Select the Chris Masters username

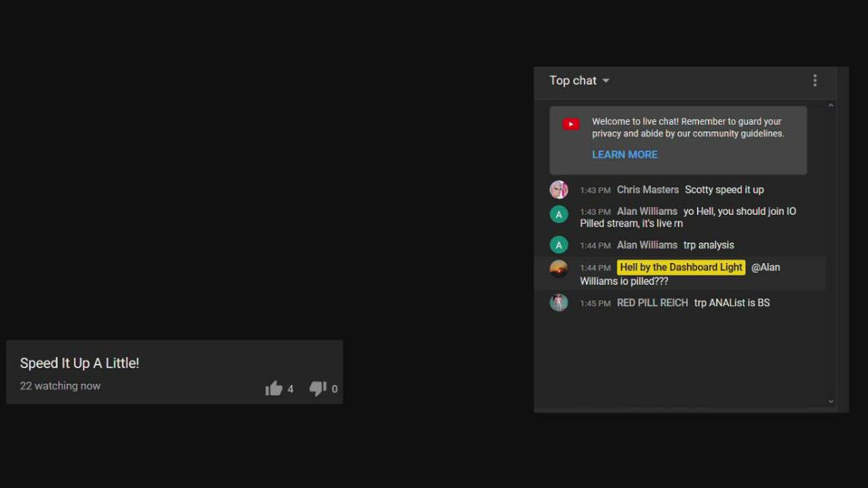647,190
